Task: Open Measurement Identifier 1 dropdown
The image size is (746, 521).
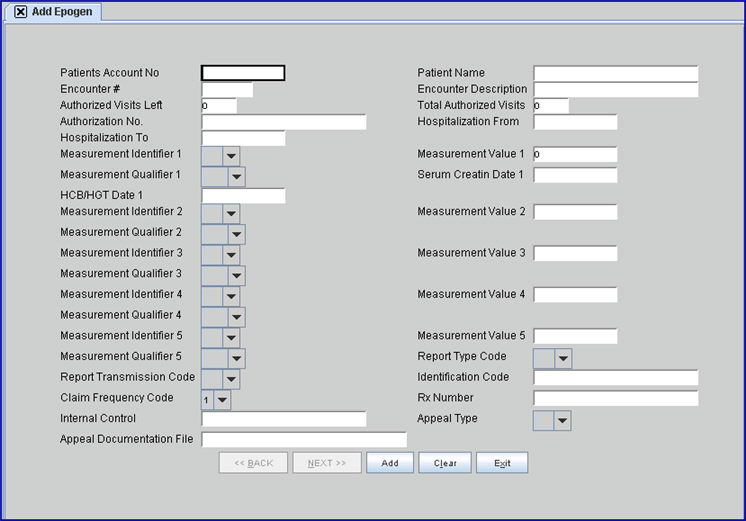Action: [220, 156]
